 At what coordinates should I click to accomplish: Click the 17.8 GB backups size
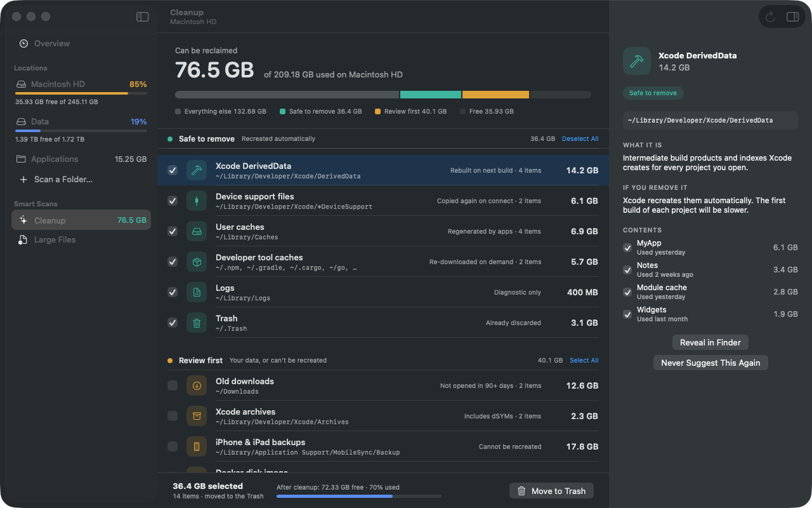pyautogui.click(x=582, y=446)
